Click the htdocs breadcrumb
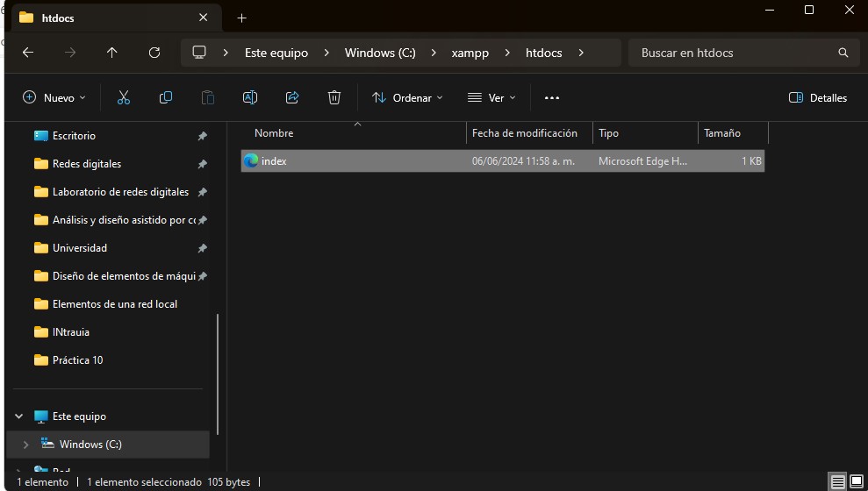 (543, 53)
